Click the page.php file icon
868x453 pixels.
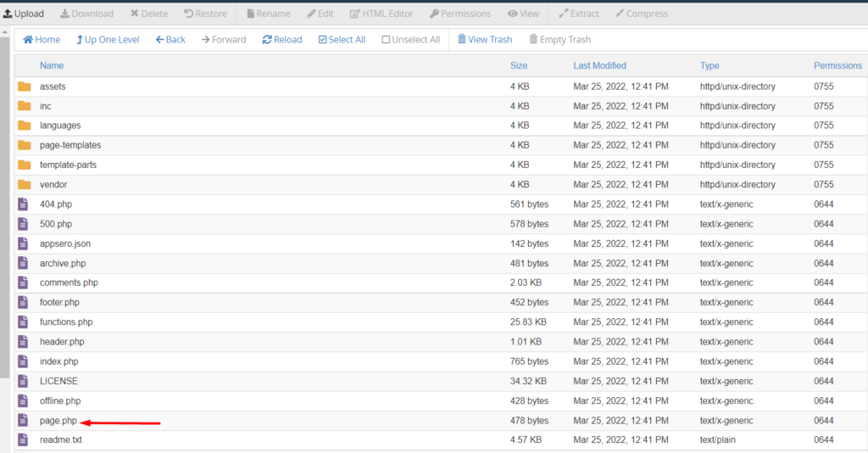[23, 420]
